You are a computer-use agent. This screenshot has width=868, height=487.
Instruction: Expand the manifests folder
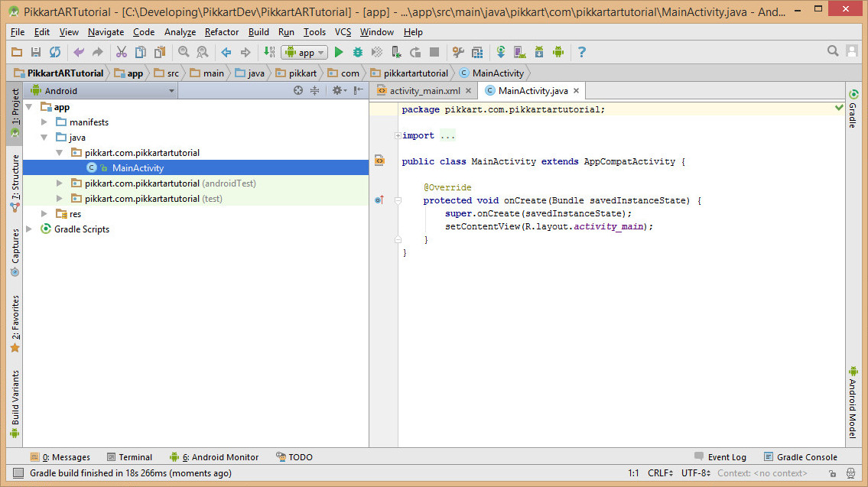(44, 122)
